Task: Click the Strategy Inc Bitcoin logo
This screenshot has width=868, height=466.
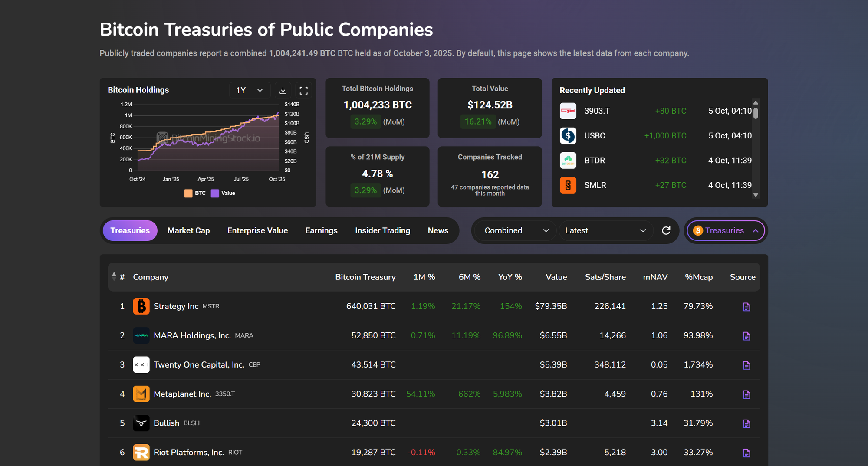Action: (141, 306)
